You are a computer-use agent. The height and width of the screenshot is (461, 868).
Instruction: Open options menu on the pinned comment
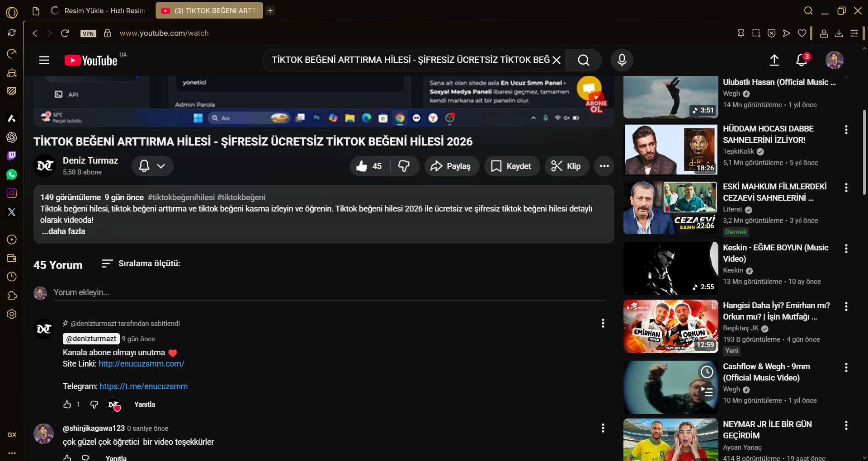[x=603, y=323]
